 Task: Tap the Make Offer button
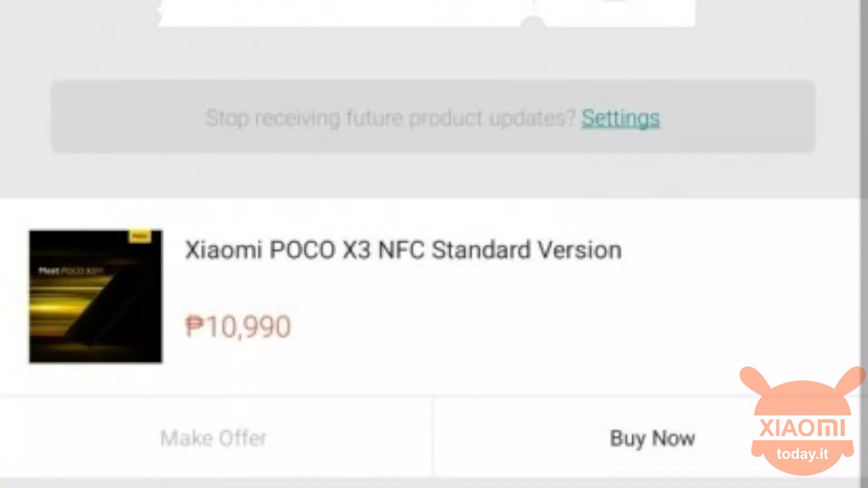[x=213, y=438]
